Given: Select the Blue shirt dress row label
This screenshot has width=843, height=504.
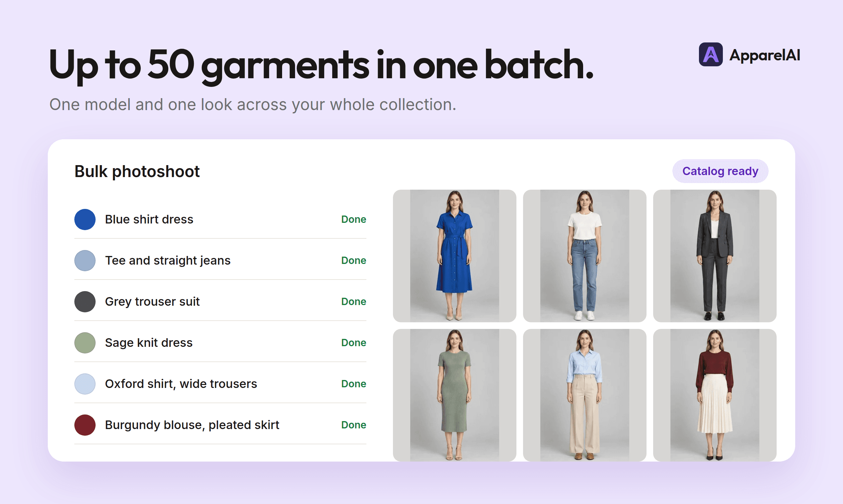Looking at the screenshot, I should (x=149, y=220).
